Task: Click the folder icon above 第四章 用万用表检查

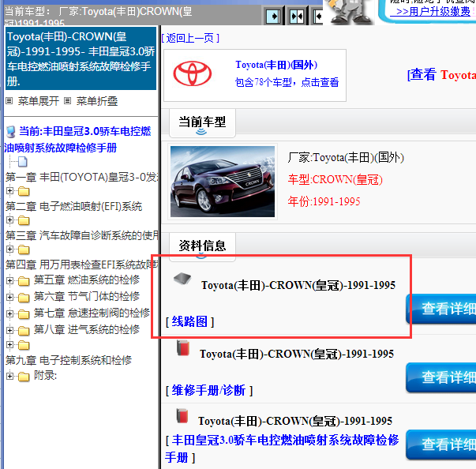Action: click(24, 250)
